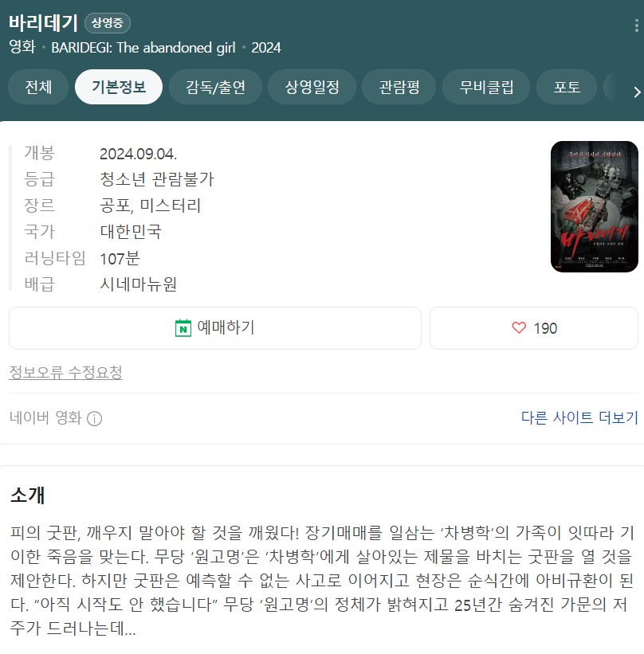Open the 바리데기 movie poster thumbnail
644x654 pixels.
595,207
